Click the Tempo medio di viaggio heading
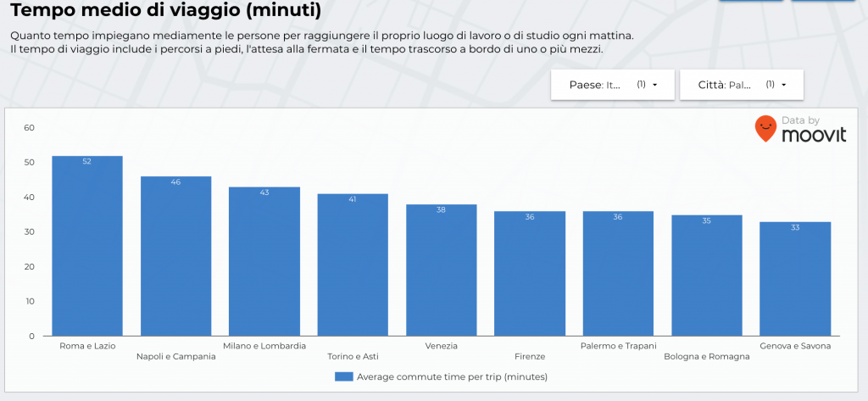868x401 pixels. pos(165,11)
